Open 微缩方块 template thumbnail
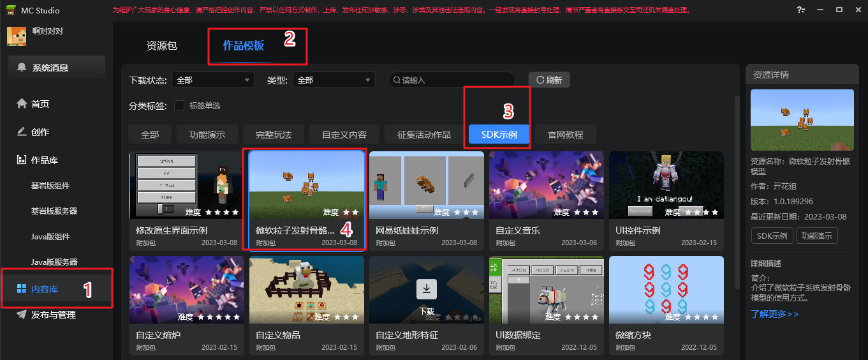The image size is (868, 360). [666, 290]
